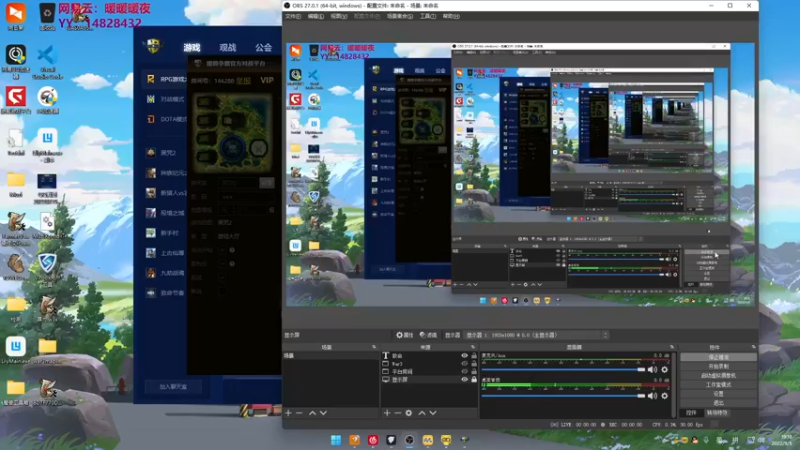
Task: Add a new source with plus icon
Action: point(387,413)
